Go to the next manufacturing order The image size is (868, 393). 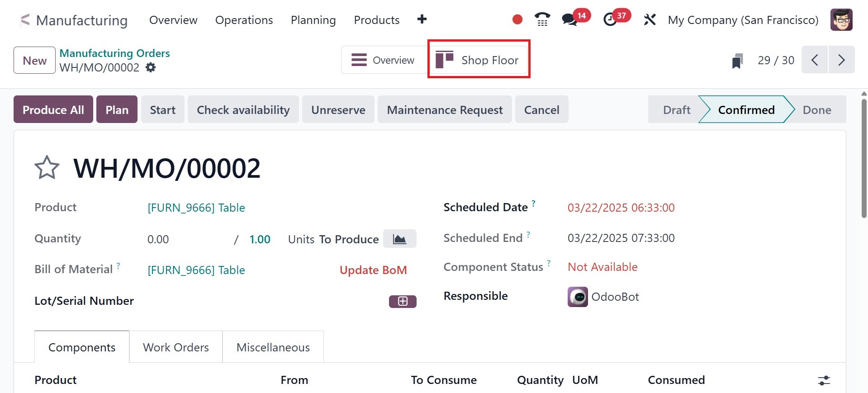tap(841, 60)
